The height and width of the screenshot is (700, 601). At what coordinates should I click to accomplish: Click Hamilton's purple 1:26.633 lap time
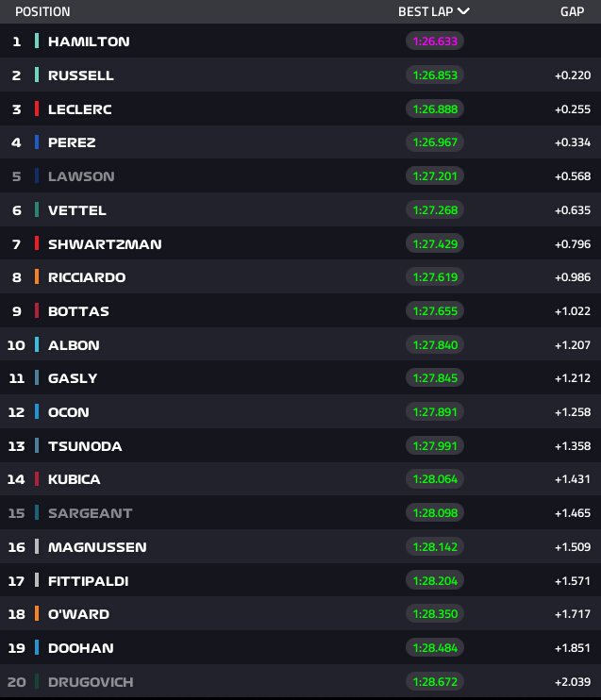click(435, 42)
